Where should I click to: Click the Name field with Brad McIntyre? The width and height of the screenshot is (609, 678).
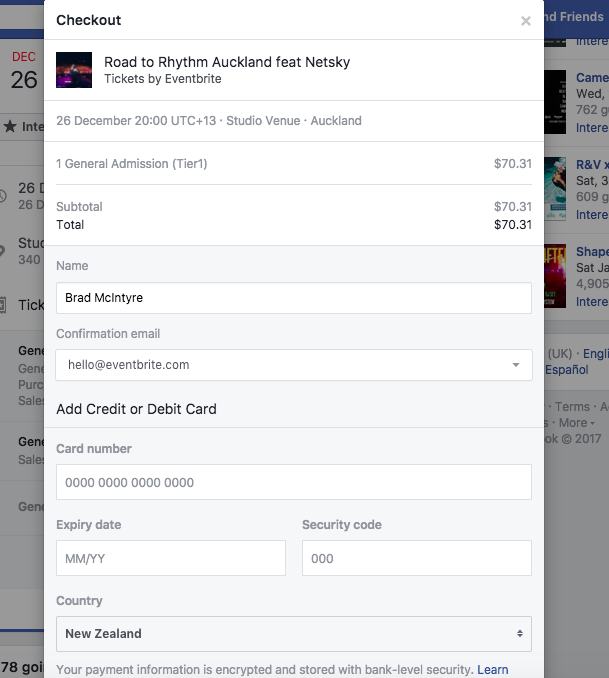tap(294, 298)
